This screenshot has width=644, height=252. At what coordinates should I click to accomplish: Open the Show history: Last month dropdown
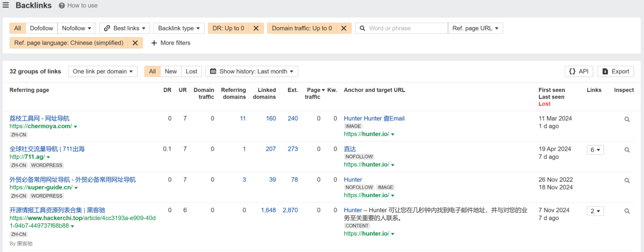click(x=252, y=71)
